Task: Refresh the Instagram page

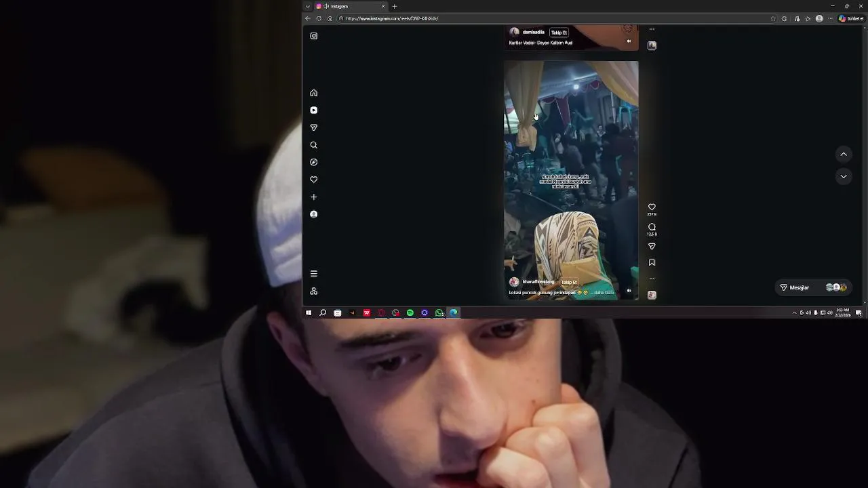Action: 319,18
